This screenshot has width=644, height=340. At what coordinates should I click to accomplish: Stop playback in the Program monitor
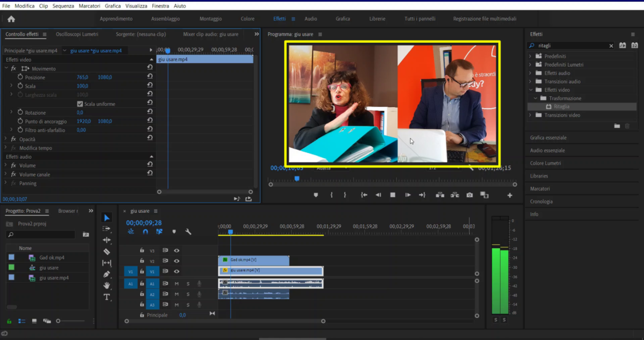392,195
